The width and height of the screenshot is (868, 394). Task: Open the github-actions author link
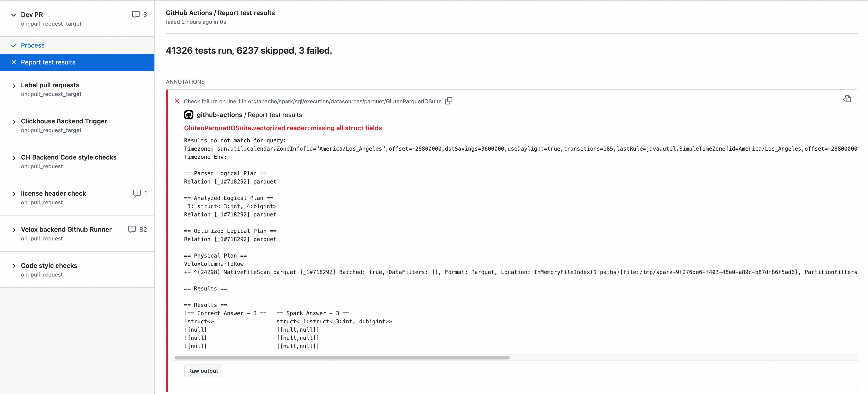[219, 115]
